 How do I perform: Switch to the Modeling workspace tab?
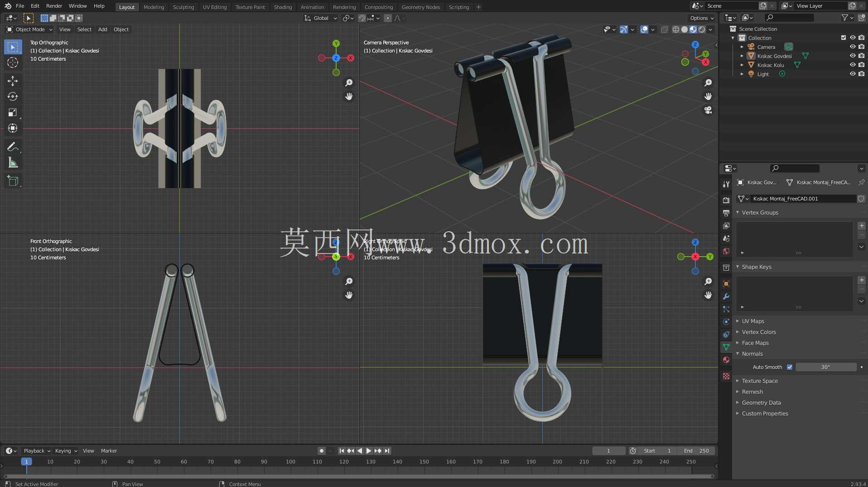point(154,7)
